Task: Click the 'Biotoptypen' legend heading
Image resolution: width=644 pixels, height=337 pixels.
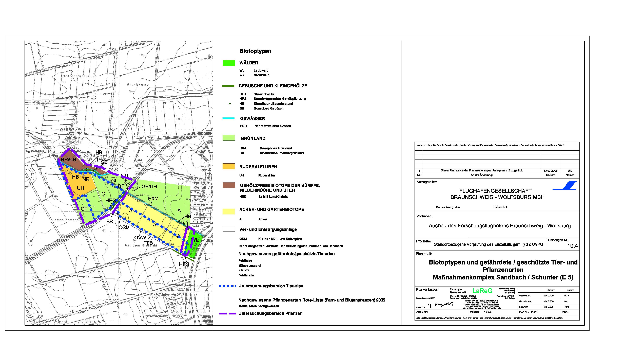Action: click(255, 51)
